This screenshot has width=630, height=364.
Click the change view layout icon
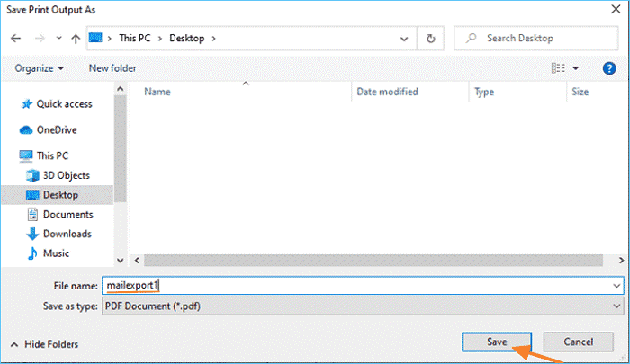(x=557, y=68)
